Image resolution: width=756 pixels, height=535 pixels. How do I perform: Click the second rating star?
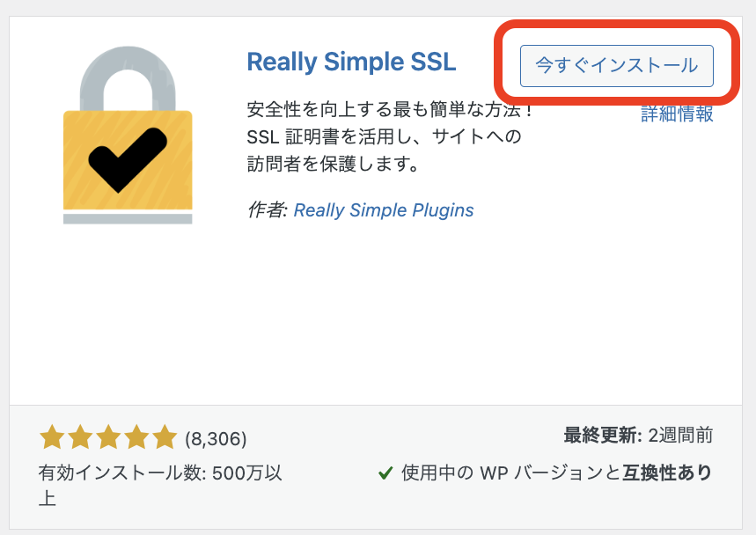coord(80,437)
